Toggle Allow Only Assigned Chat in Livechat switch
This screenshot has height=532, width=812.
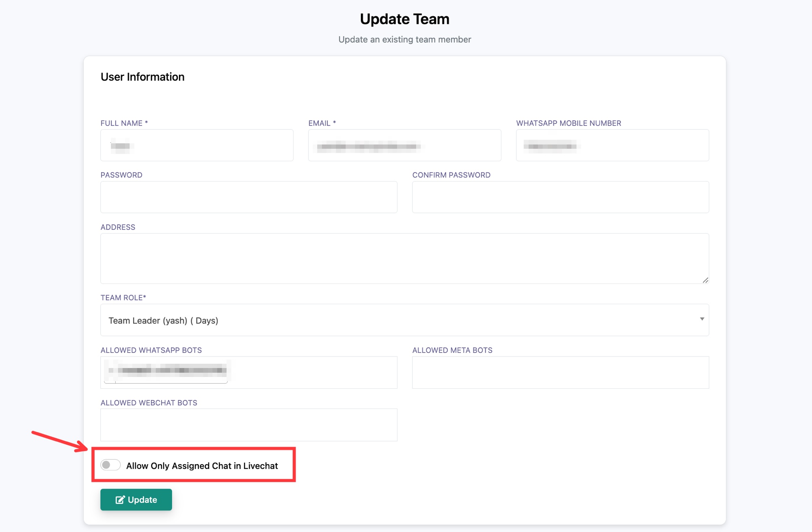(x=110, y=465)
